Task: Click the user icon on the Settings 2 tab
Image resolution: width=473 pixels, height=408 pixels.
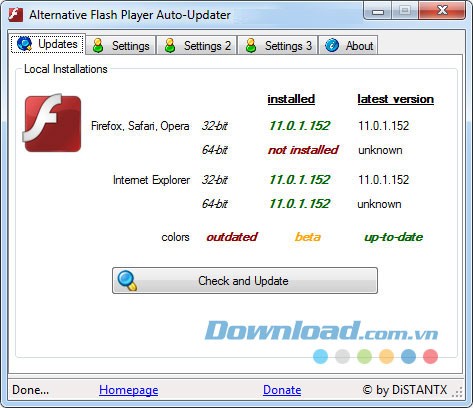Action: [170, 46]
